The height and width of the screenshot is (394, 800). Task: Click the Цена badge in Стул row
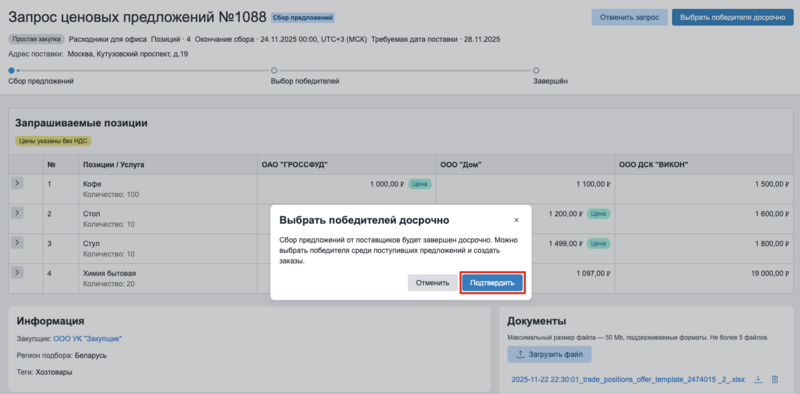pos(598,243)
